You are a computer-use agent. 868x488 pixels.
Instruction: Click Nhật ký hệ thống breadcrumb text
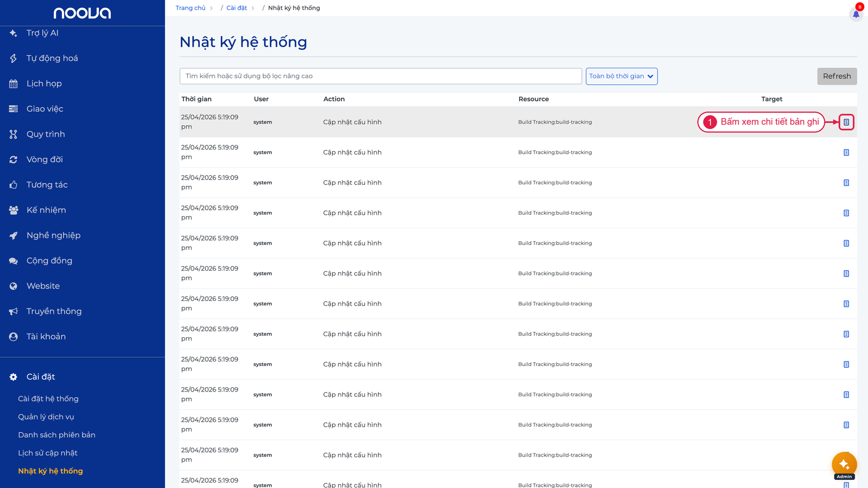(x=294, y=8)
